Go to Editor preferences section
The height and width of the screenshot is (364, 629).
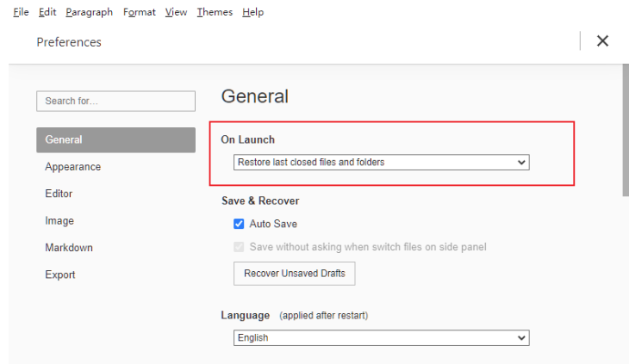[59, 194]
